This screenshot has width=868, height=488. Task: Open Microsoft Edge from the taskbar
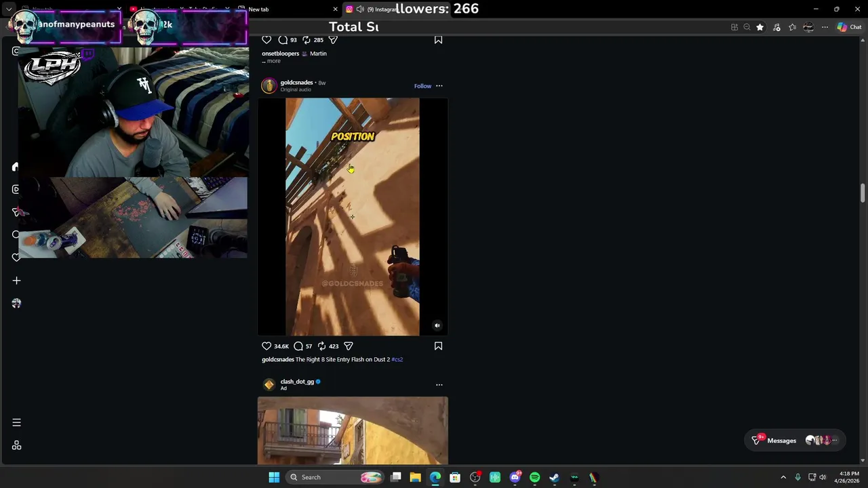click(x=435, y=477)
